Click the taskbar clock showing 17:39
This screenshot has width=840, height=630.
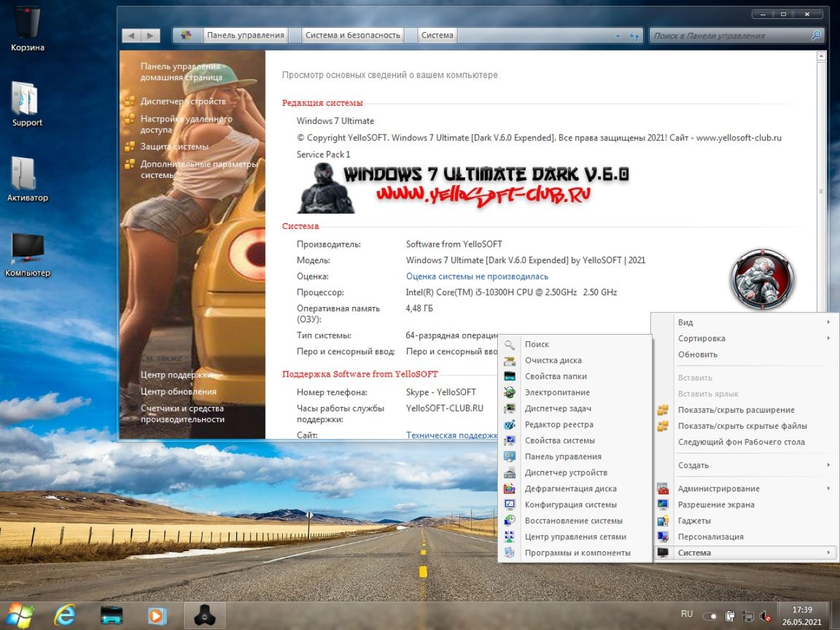click(802, 616)
